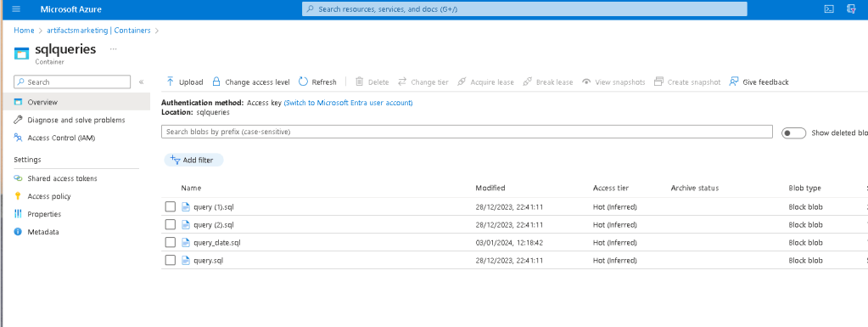Screen dimensions: 868x327
Task: Click the View snapshots eye icon
Action: click(x=586, y=82)
